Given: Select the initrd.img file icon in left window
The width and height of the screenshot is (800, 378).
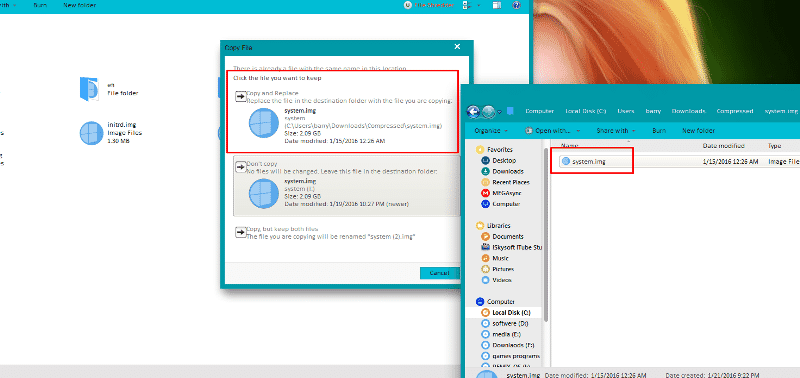Looking at the screenshot, I should [x=92, y=133].
